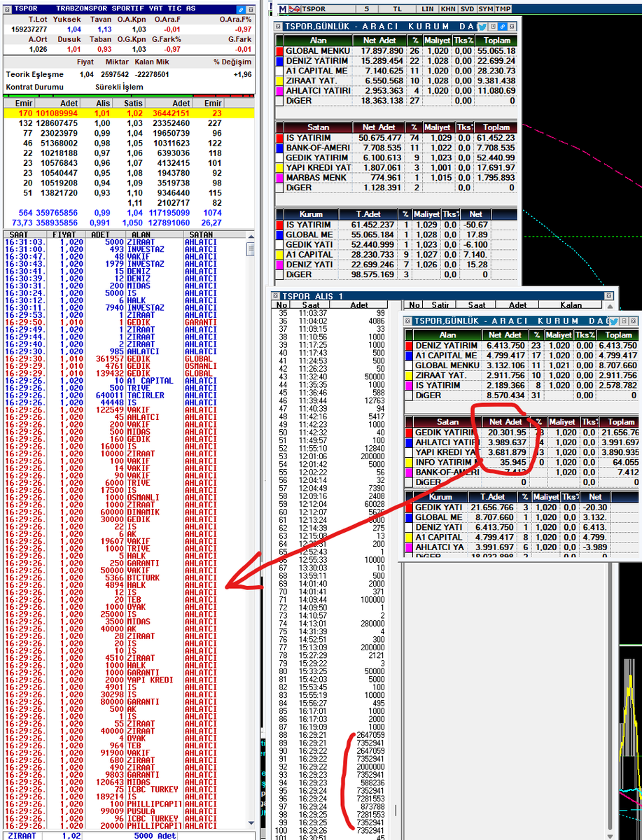This screenshot has width=642, height=840.
Task: Click ALAN header in trade list
Action: click(x=153, y=234)
